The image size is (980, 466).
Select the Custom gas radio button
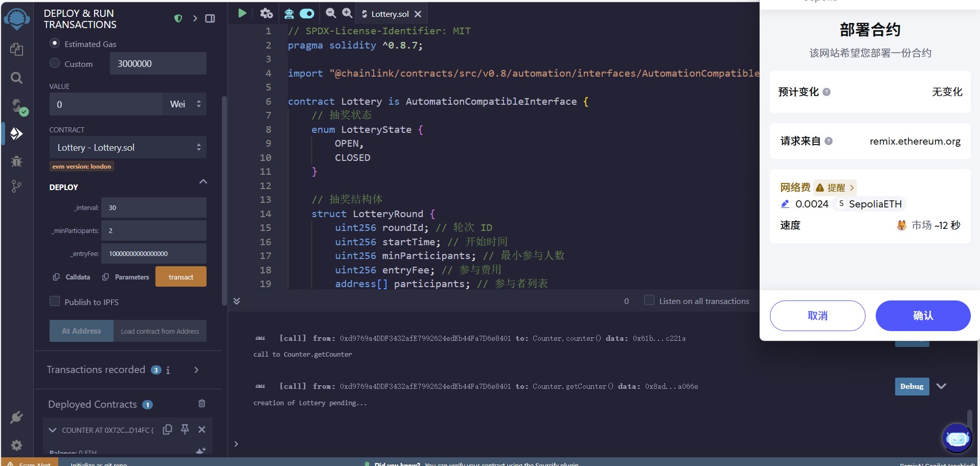55,63
